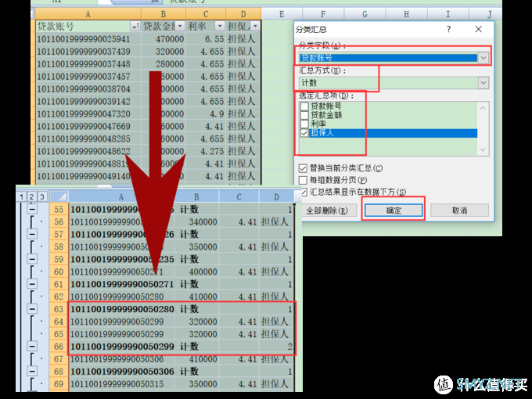Viewport: 532px width, 399px height.
Task: Toggle 汇总结果显示在数据下方 checkbox
Action: click(x=304, y=192)
